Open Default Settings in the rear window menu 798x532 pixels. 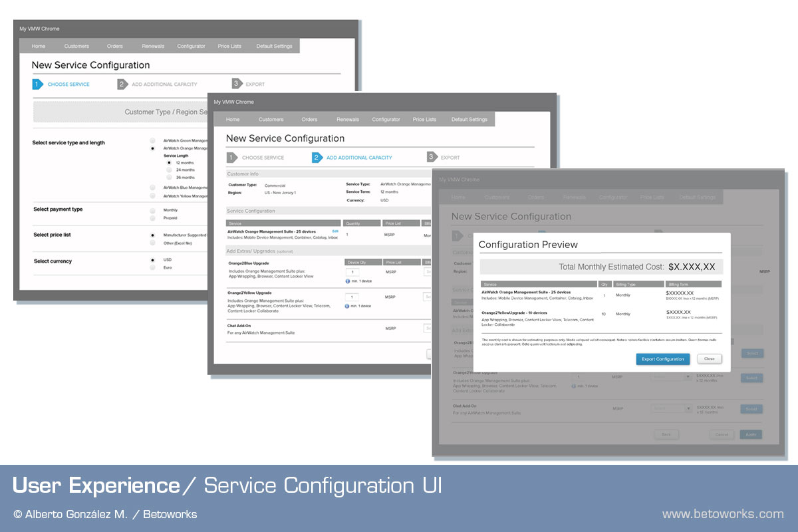click(274, 47)
